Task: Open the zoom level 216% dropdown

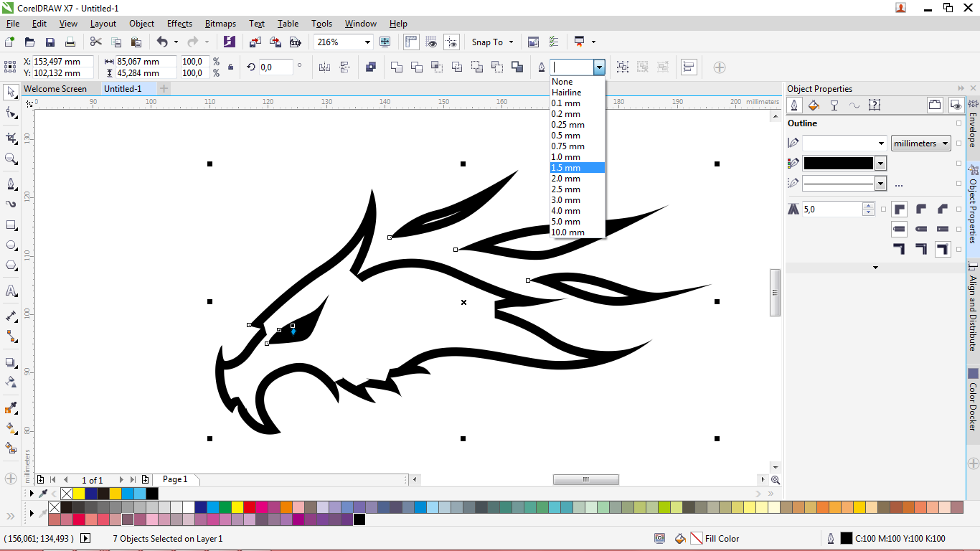Action: [368, 42]
